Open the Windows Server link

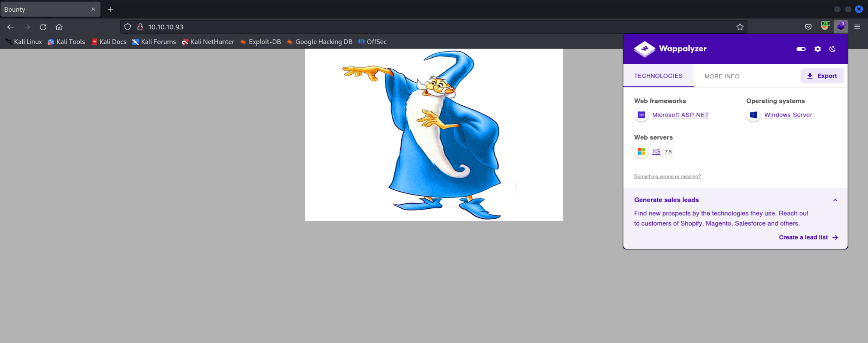point(788,115)
